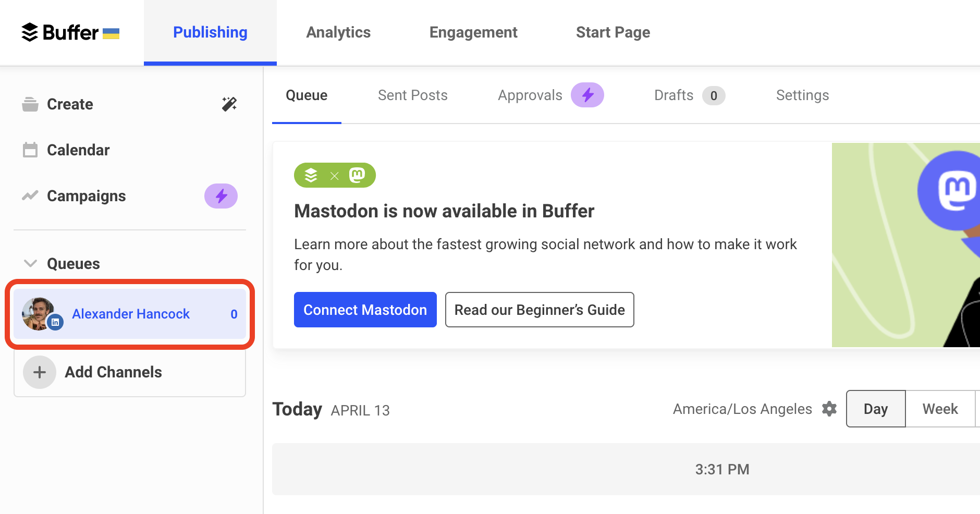Open timezone settings gear icon
Image resolution: width=980 pixels, height=514 pixels.
tap(829, 409)
